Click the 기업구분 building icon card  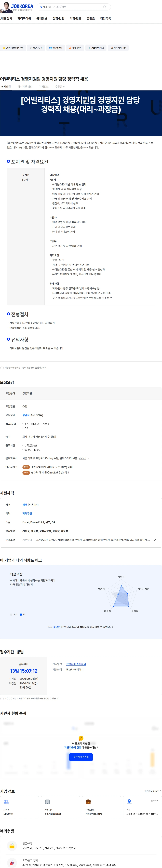pyautogui.click(x=61, y=807)
